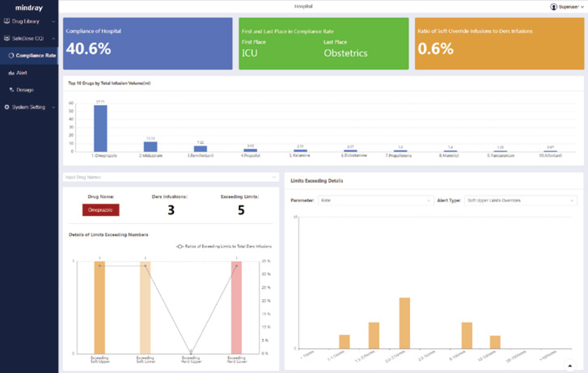Expand the Drug Library chevron
This screenshot has width=588, height=373.
coord(53,22)
